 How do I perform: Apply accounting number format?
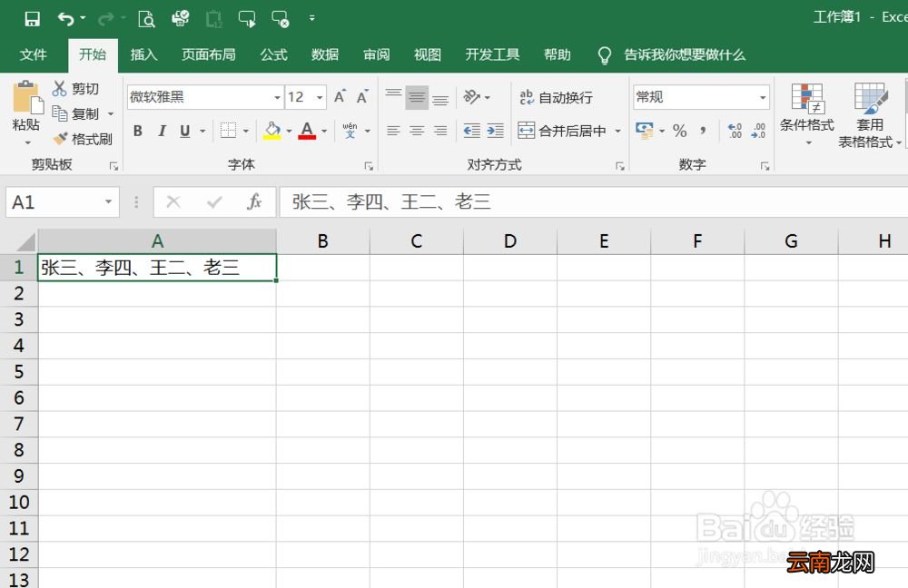coord(644,131)
